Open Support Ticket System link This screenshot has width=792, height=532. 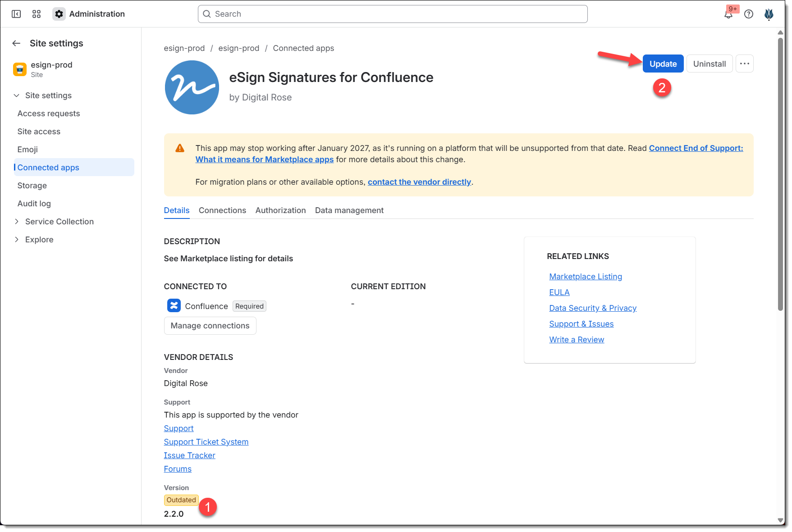pos(206,442)
